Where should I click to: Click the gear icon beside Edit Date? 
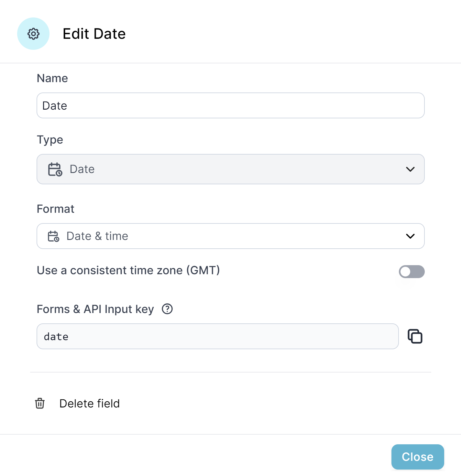coord(33,34)
